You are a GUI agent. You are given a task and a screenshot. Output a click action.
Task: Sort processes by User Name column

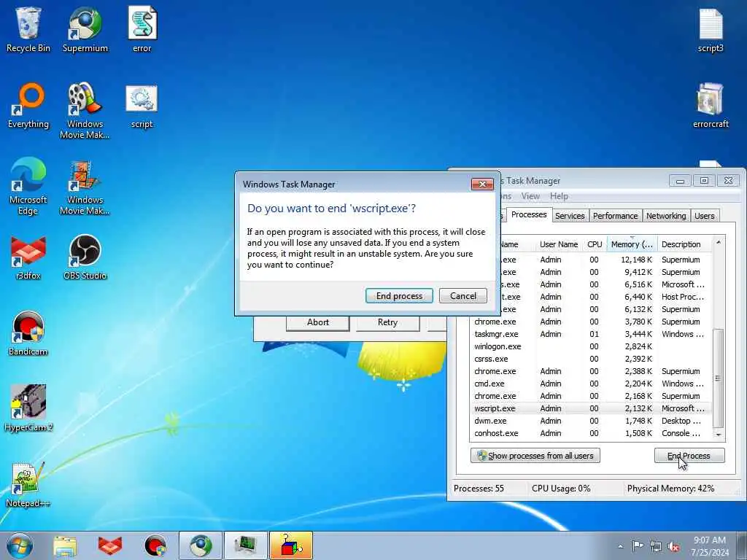(x=558, y=244)
